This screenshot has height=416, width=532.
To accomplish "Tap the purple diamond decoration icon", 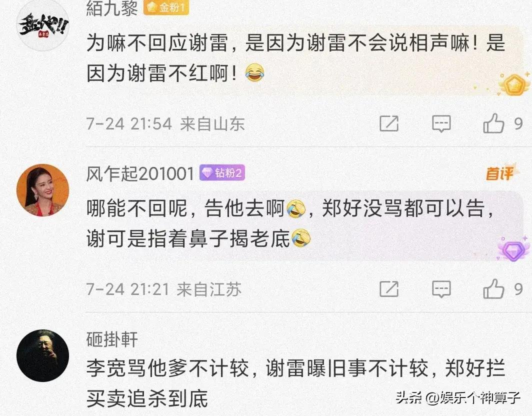I will (513, 249).
